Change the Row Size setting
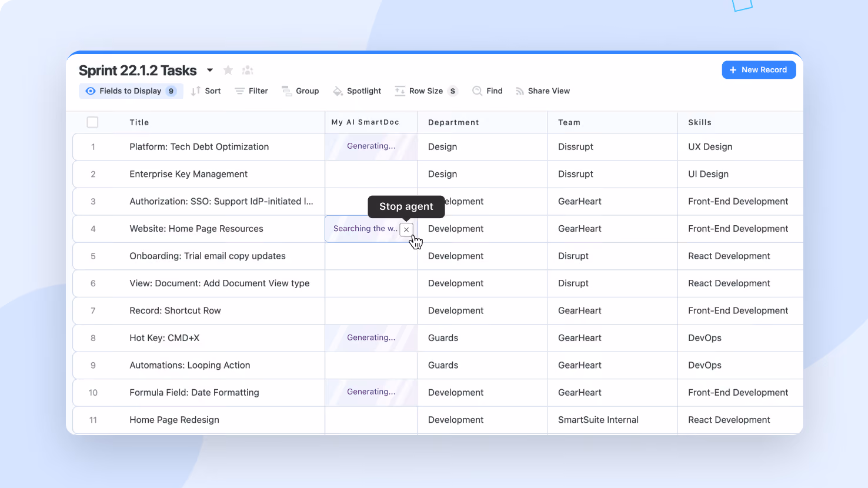This screenshot has height=488, width=868. 426,91
